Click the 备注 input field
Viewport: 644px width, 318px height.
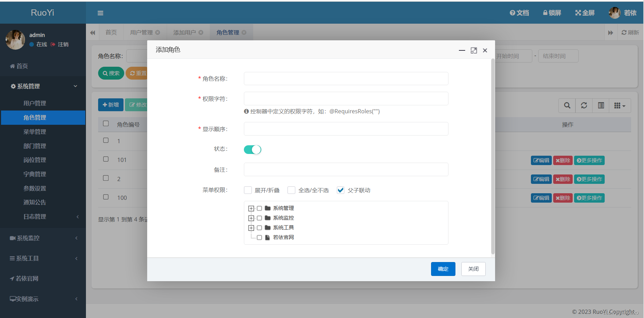[x=346, y=169]
